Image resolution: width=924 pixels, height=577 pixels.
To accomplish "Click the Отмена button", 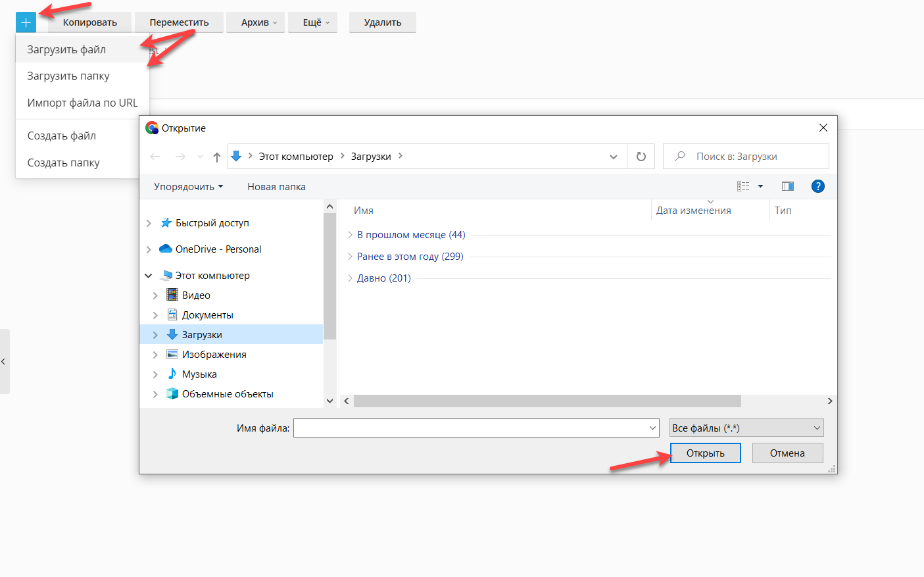I will pyautogui.click(x=787, y=453).
